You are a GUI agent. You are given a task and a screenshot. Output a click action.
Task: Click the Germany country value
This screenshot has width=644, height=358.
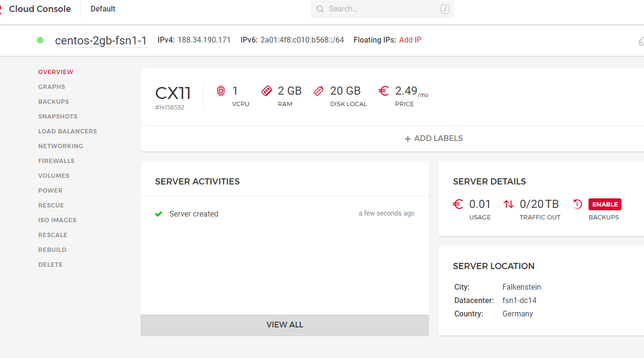click(x=518, y=314)
